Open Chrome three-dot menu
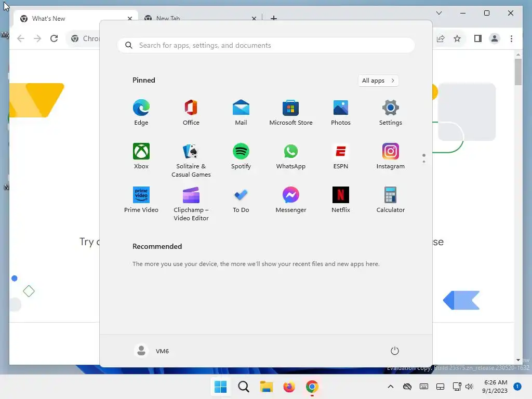This screenshot has height=399, width=532. (x=511, y=38)
